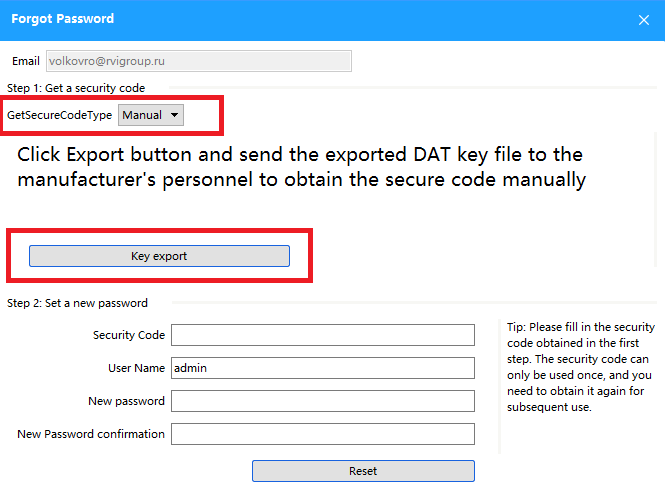Viewport: 665px width, 489px height.
Task: Select the New password input field
Action: pyautogui.click(x=322, y=401)
